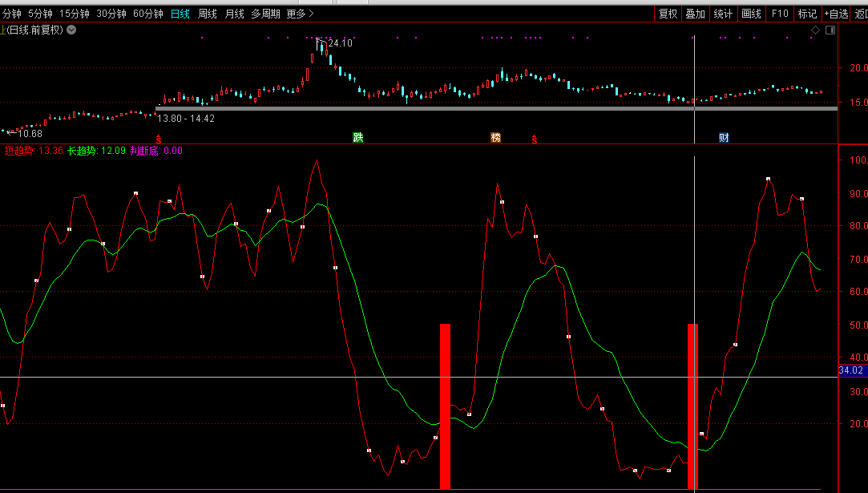The image size is (868, 493).
Task: Open the chart settings round dropdown arrow
Action: [x=71, y=30]
